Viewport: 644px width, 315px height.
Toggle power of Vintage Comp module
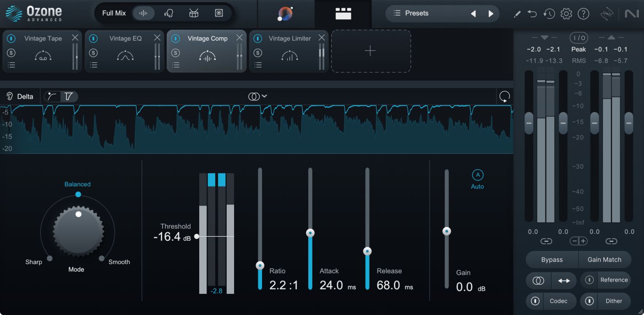click(x=175, y=39)
